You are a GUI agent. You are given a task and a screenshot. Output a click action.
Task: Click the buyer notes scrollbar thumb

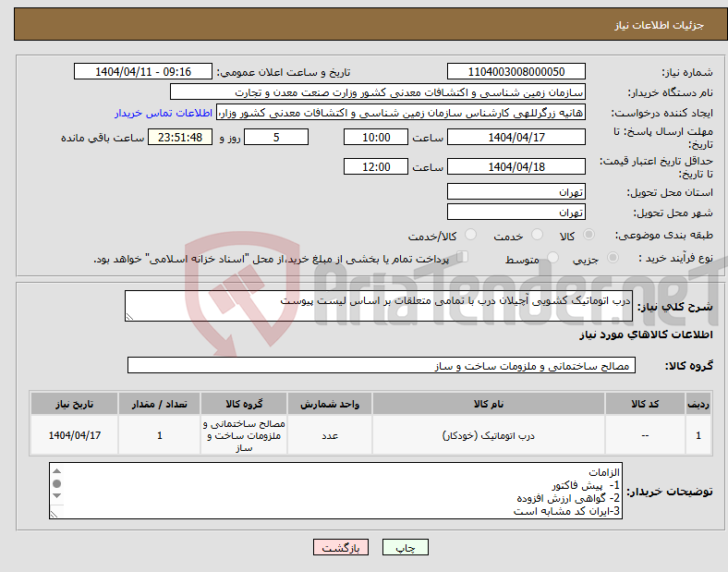tap(56, 484)
